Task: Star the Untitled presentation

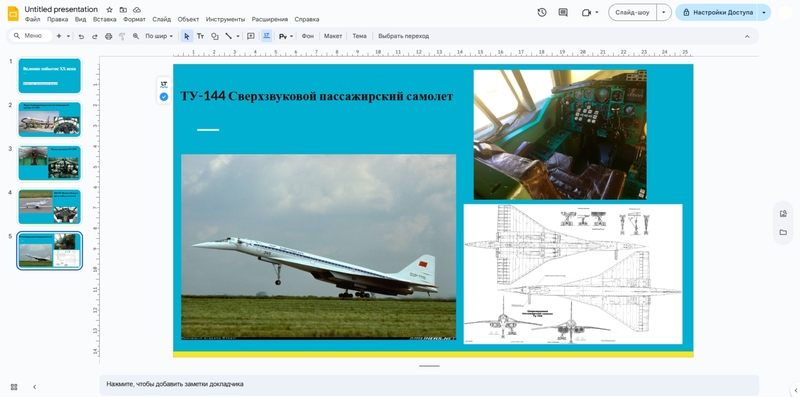Action: [109, 10]
